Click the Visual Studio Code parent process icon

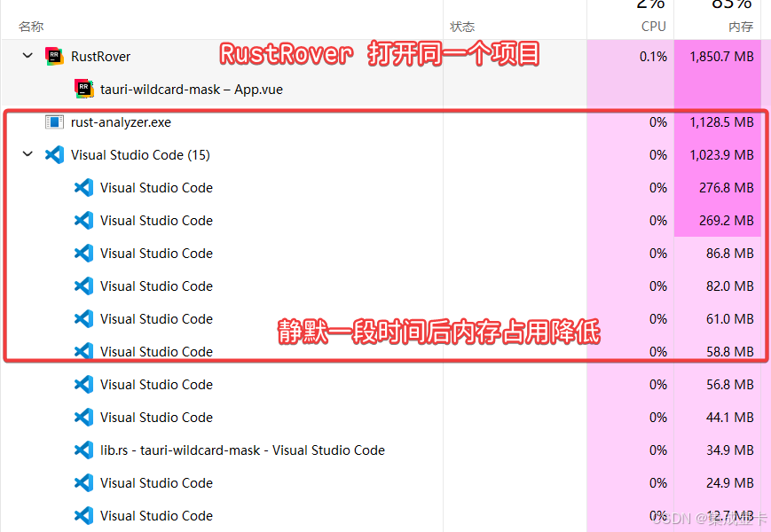point(55,154)
